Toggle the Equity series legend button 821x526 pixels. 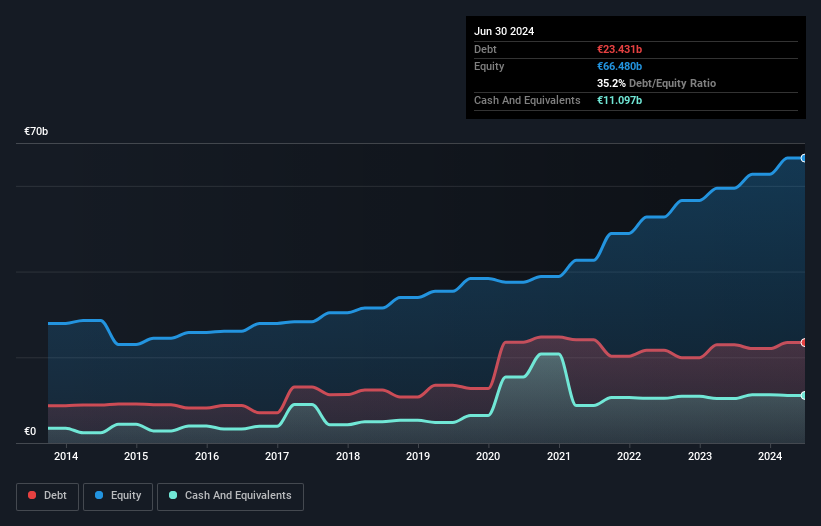(118, 496)
